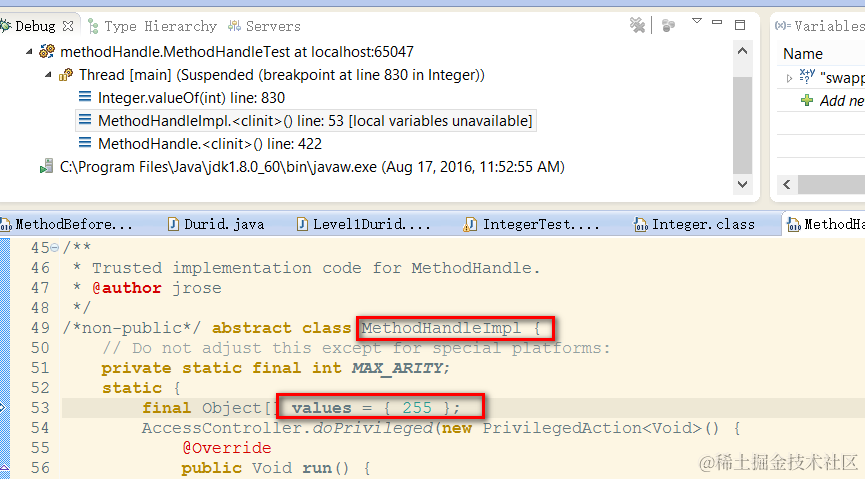This screenshot has height=479, width=865.
Task: Open the Servers tab
Action: click(265, 26)
